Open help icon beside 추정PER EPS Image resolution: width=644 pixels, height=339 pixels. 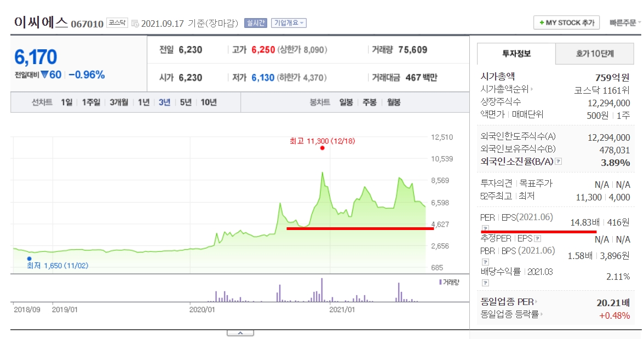(x=538, y=238)
